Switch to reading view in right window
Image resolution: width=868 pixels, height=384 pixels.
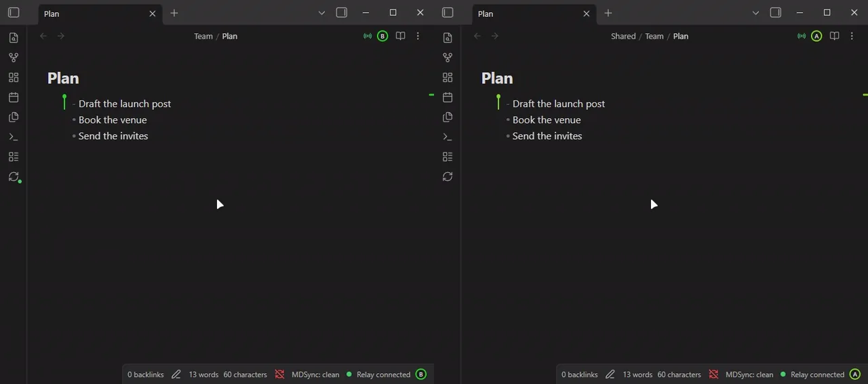(x=835, y=36)
